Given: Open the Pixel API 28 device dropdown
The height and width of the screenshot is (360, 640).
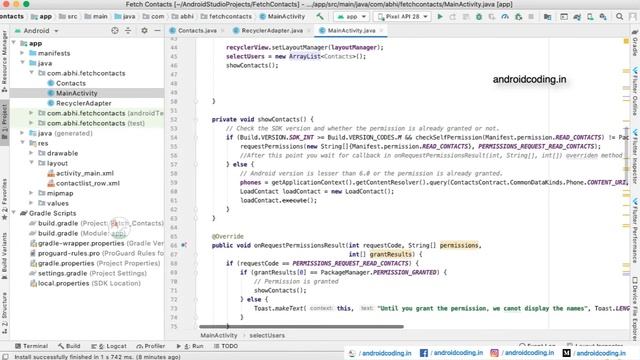Looking at the screenshot, I should 402,17.
